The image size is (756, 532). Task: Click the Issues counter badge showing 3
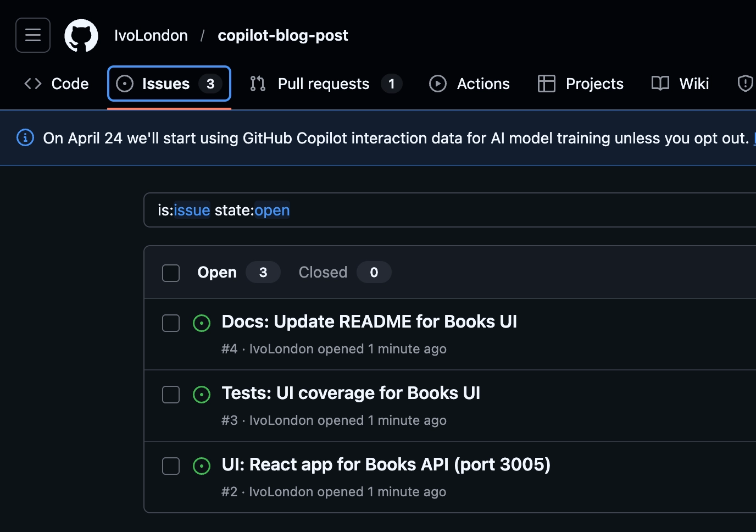(x=210, y=84)
